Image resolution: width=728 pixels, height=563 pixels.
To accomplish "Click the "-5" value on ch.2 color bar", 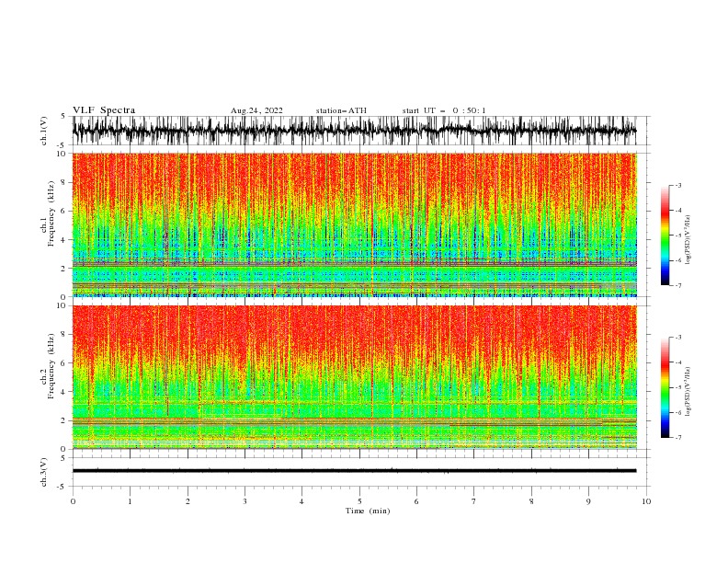I will click(678, 387).
